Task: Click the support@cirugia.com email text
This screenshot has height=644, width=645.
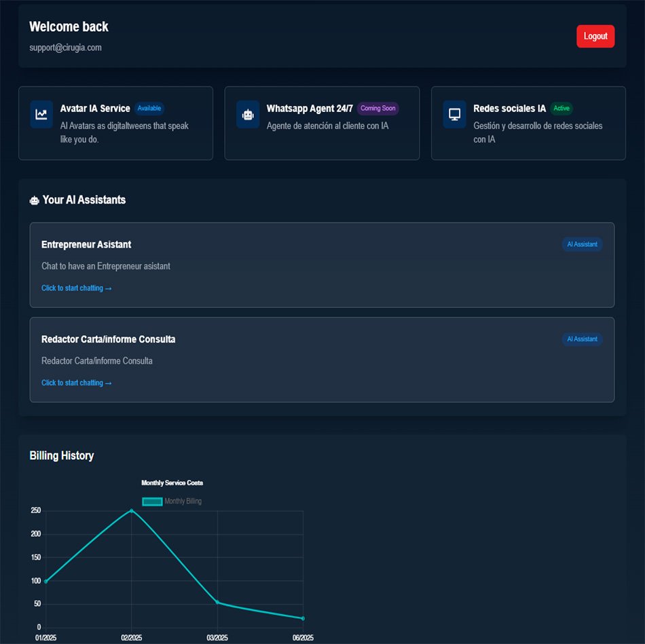Action: 65,48
